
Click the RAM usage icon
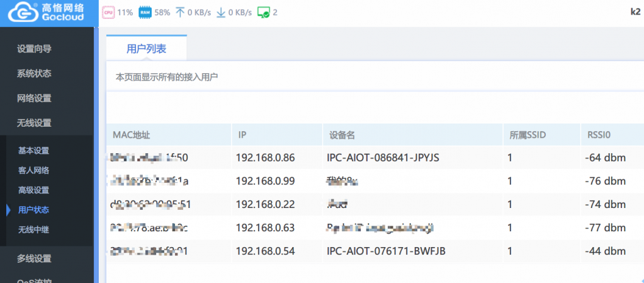click(x=145, y=12)
